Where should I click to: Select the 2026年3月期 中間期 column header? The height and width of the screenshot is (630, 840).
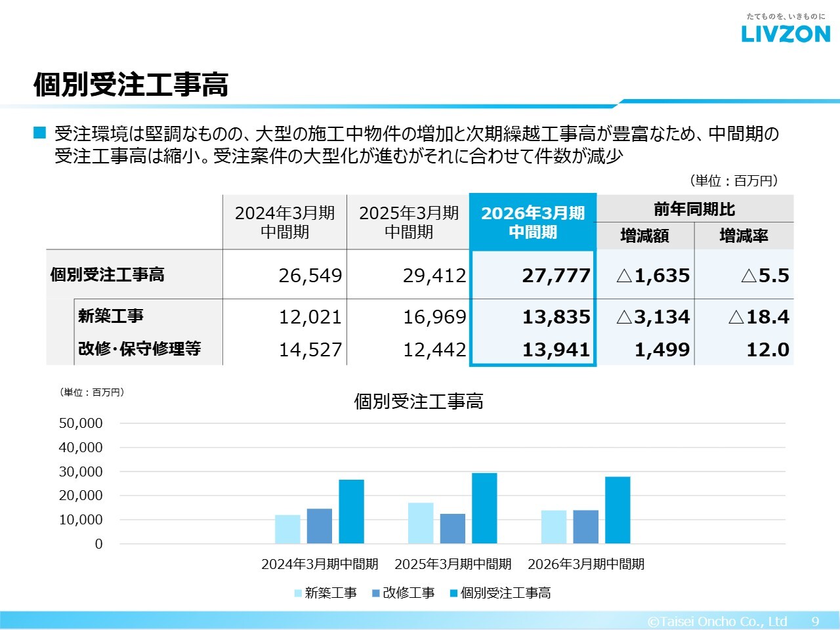(532, 222)
